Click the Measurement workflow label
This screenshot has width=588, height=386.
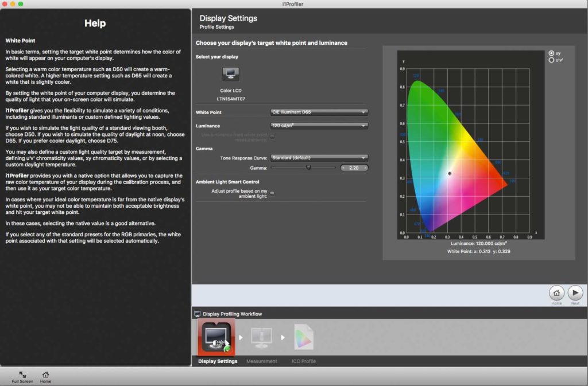click(x=262, y=361)
